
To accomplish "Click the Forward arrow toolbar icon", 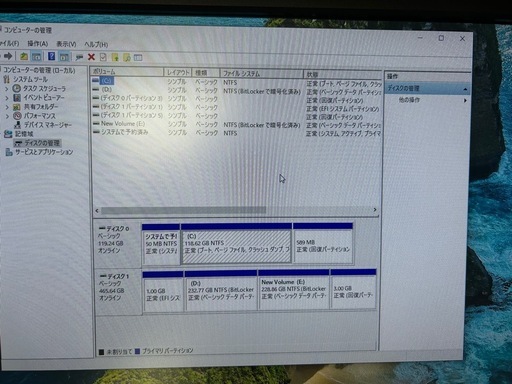I will (8, 56).
